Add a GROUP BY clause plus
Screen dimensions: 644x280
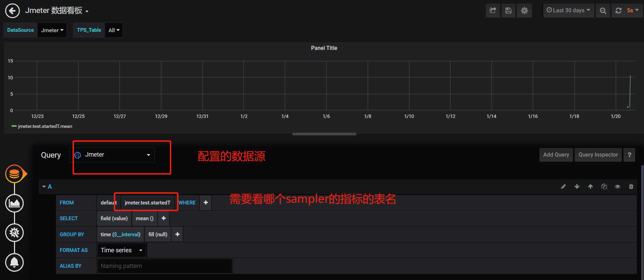pos(177,235)
